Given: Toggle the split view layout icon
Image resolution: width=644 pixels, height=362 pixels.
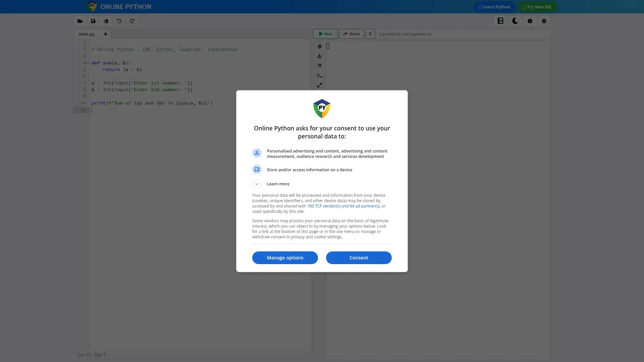Looking at the screenshot, I should click(x=500, y=21).
